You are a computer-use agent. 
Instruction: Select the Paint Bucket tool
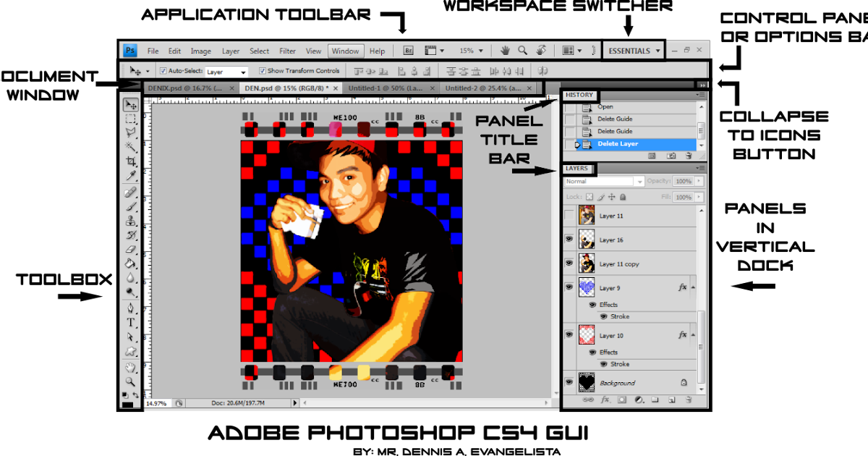click(x=131, y=263)
